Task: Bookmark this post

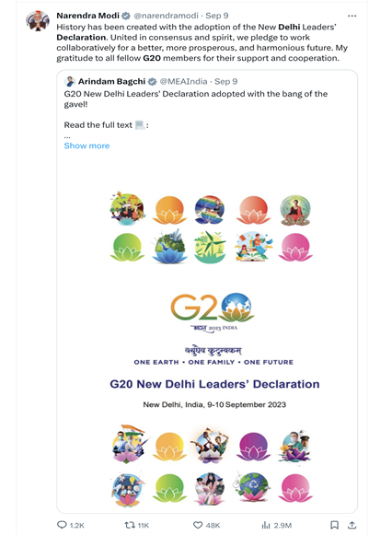Action: pyautogui.click(x=334, y=525)
